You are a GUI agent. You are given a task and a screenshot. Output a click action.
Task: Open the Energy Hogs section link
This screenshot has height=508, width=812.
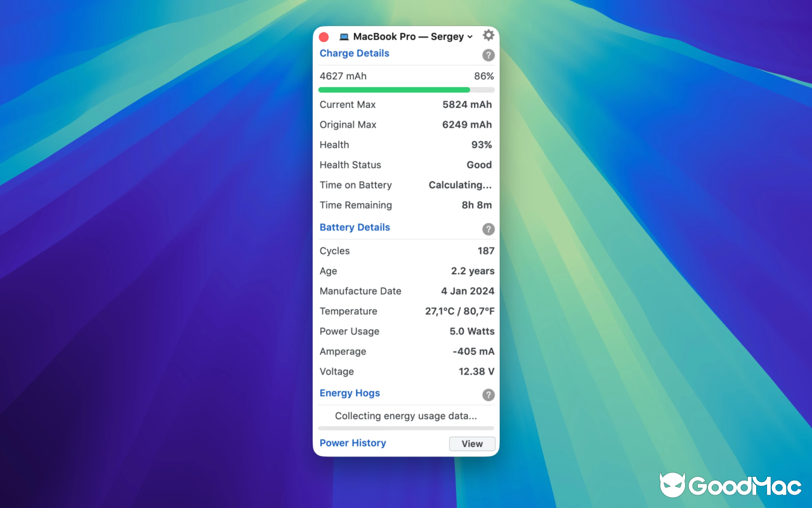[350, 393]
